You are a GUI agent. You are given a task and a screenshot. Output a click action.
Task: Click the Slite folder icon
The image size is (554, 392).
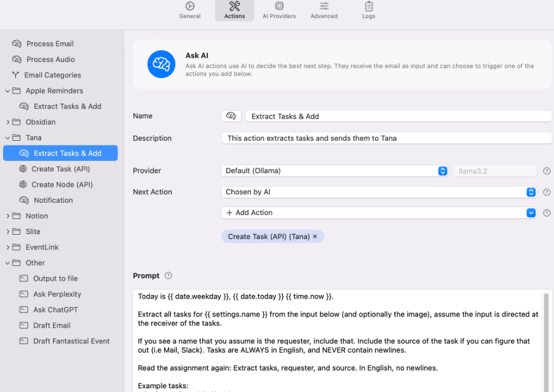pos(16,231)
